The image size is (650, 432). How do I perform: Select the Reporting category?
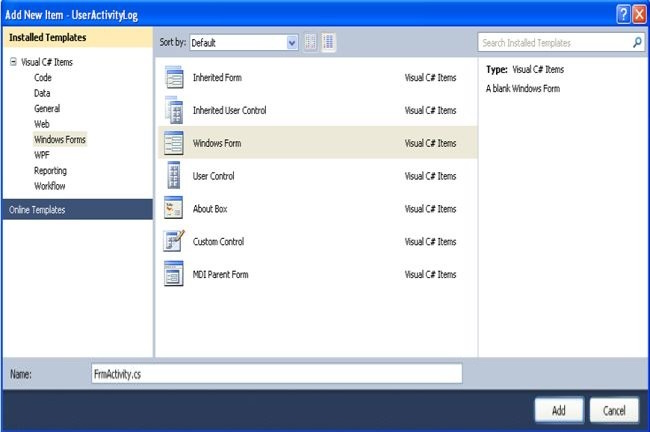(50, 170)
